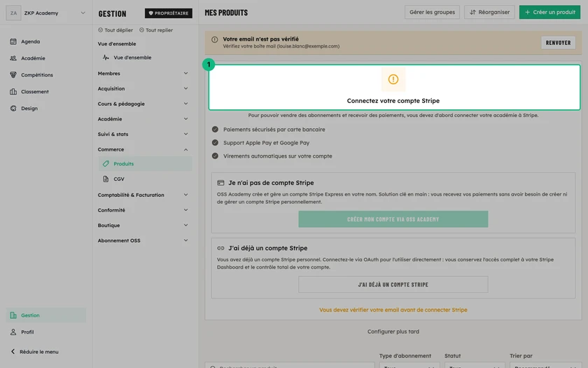This screenshot has height=368, width=588.
Task: Go to Compétitions menu item
Action: (46, 75)
